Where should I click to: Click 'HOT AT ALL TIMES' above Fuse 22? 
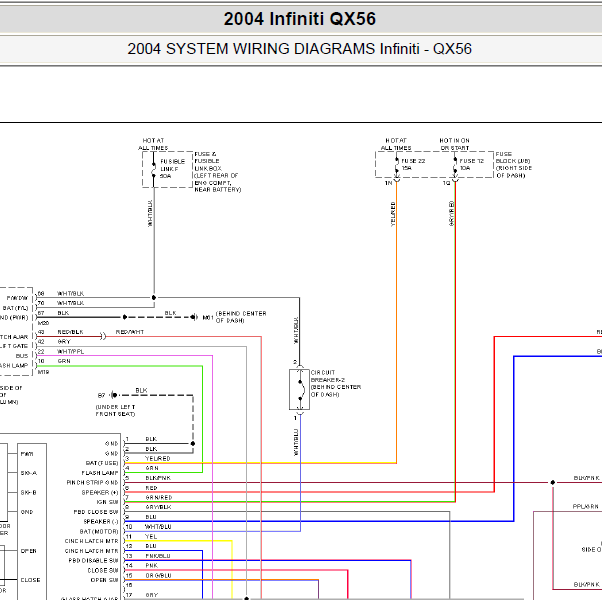pos(396,144)
